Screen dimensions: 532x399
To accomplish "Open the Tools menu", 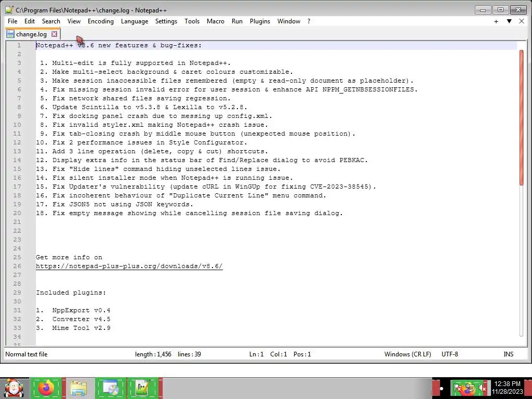I will pos(192,21).
